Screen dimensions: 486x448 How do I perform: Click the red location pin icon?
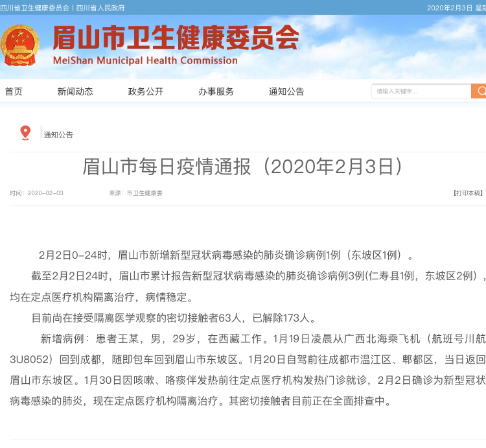[x=25, y=133]
